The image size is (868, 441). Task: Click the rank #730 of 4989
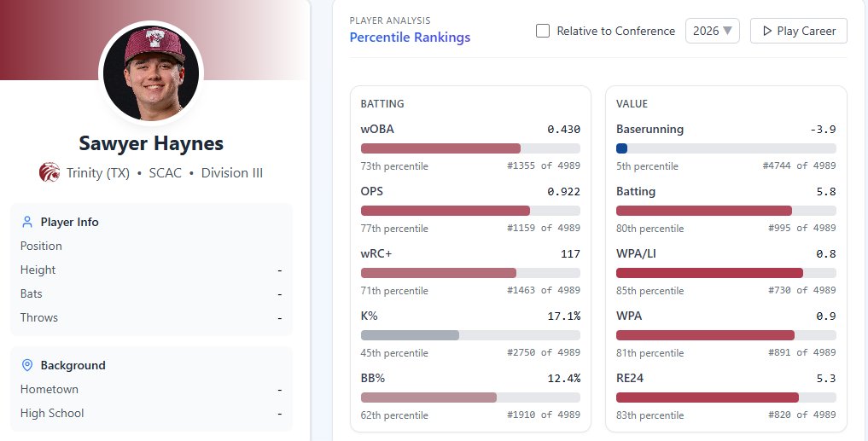(802, 290)
